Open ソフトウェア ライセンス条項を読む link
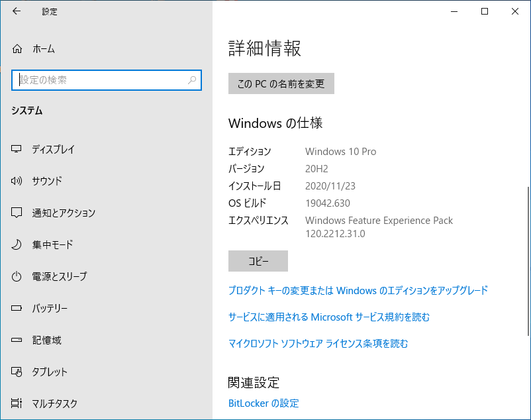Viewport: 531px width, 420px height. (318, 343)
